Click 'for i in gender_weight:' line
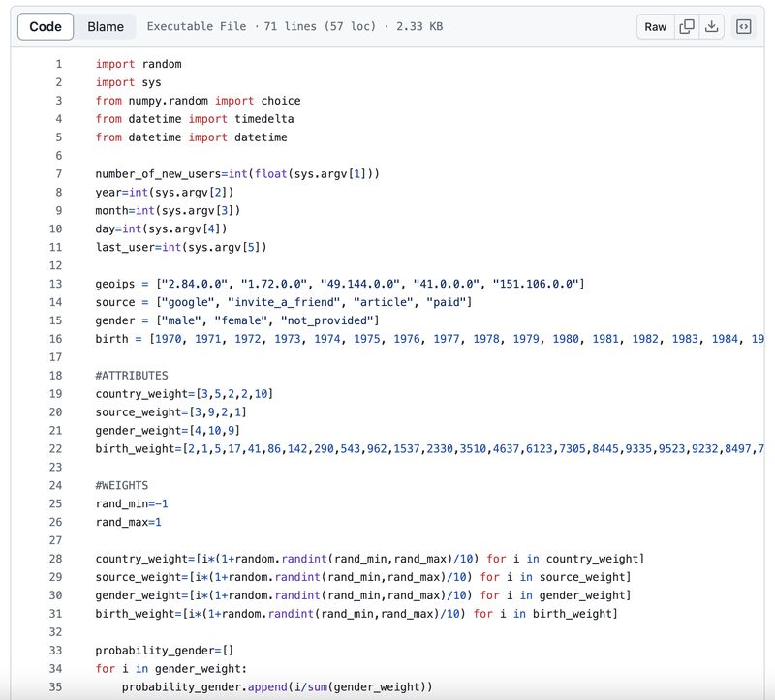This screenshot has height=700, width=775. 171,669
